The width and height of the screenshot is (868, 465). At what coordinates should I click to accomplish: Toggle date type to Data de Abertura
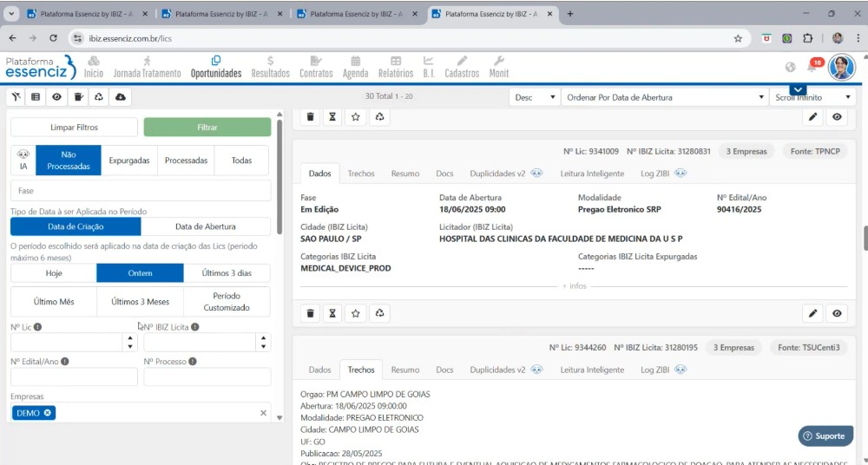click(x=205, y=226)
